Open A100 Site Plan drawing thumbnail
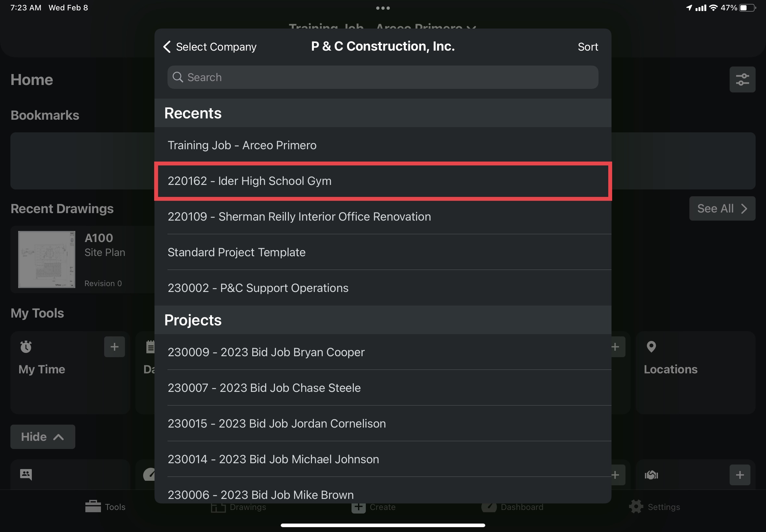Screen dimensions: 766x532 point(47,259)
